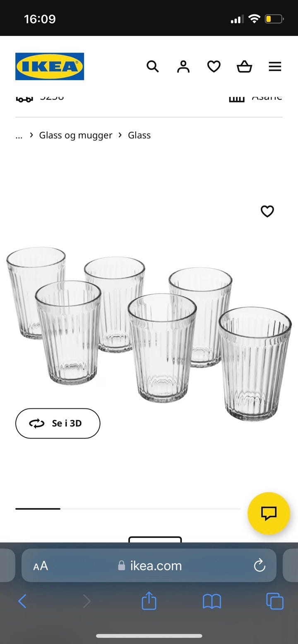298x644 pixels.
Task: Open the Safari bookmarks book icon
Action: [x=212, y=601]
